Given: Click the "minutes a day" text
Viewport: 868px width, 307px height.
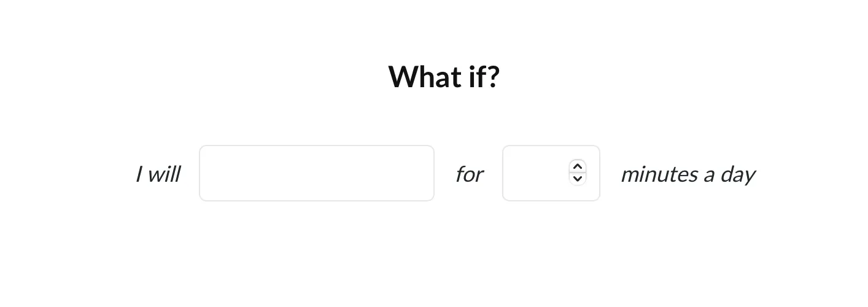Looking at the screenshot, I should tap(688, 174).
